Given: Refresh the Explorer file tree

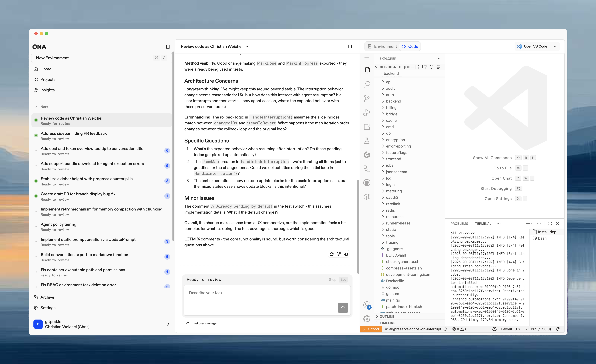Looking at the screenshot, I should pyautogui.click(x=432, y=67).
